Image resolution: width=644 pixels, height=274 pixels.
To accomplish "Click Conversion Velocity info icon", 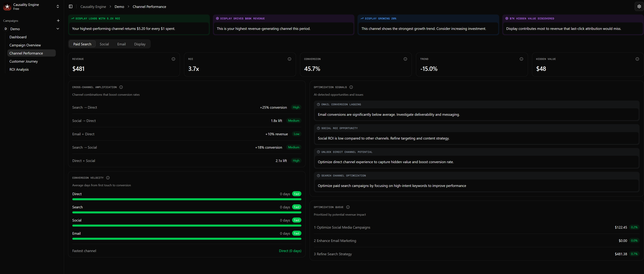I will (x=108, y=178).
